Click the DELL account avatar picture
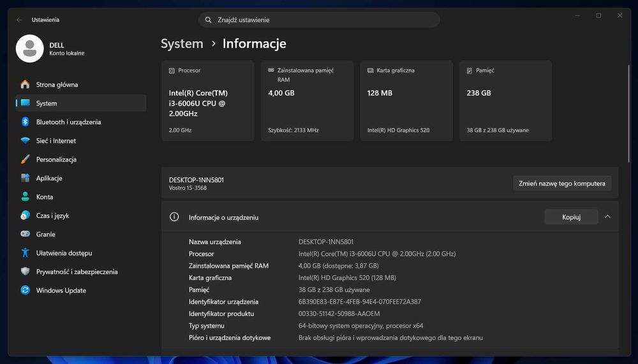This screenshot has height=364, width=638. coord(30,48)
